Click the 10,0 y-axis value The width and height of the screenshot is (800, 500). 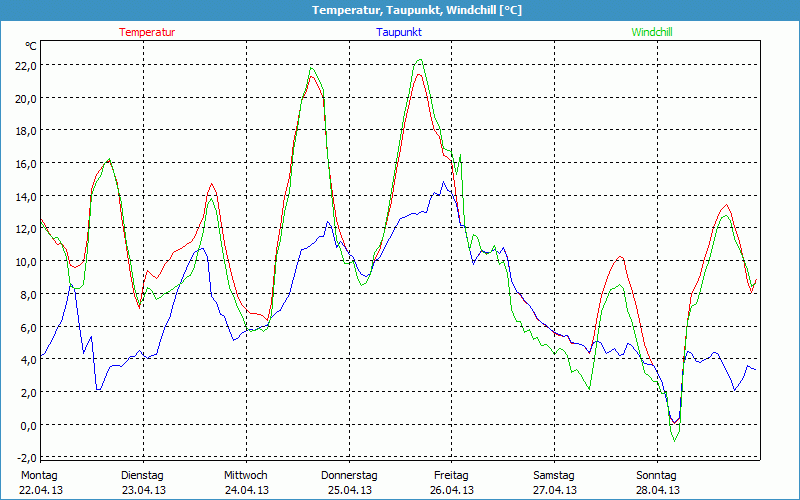click(x=26, y=262)
